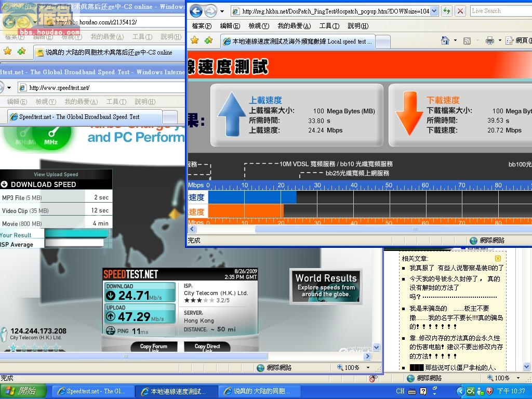
Task: Open 我真服了 有些人说警察是装B的了 article link
Action: 457,268
